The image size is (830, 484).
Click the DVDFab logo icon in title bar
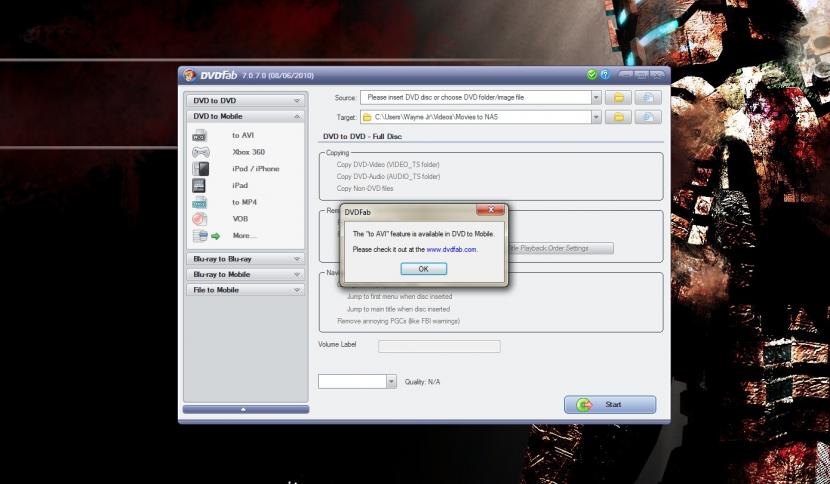click(x=190, y=75)
